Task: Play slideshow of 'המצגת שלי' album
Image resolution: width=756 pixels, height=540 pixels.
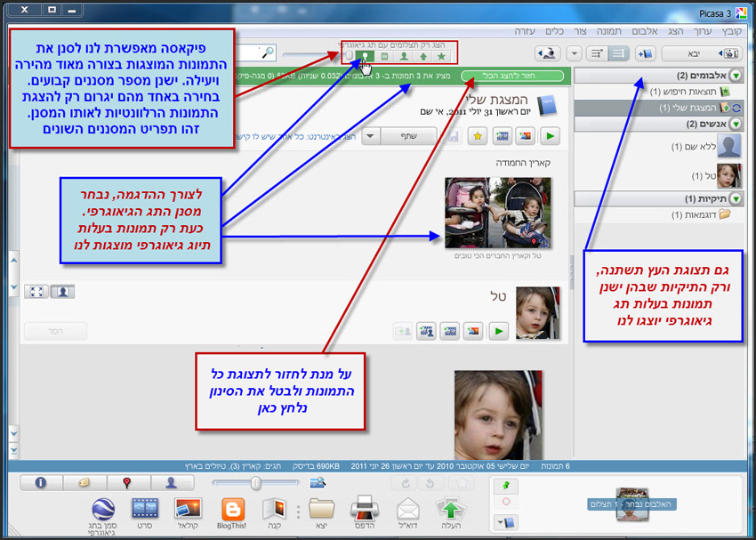Action: tap(551, 136)
